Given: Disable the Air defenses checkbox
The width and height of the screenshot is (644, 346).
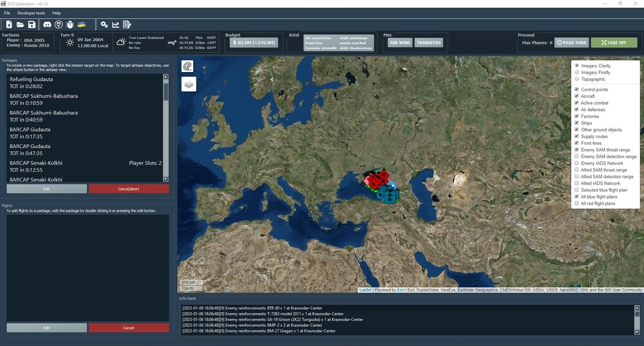Looking at the screenshot, I should pos(577,110).
